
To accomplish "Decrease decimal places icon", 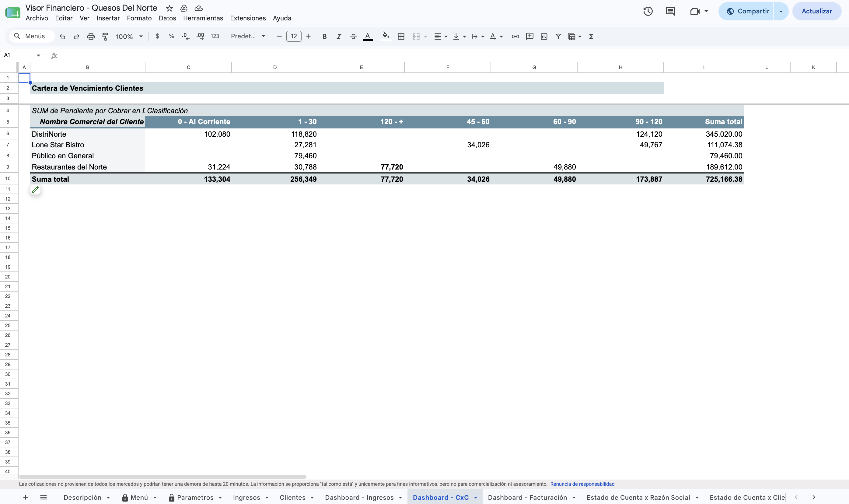I will (x=186, y=36).
